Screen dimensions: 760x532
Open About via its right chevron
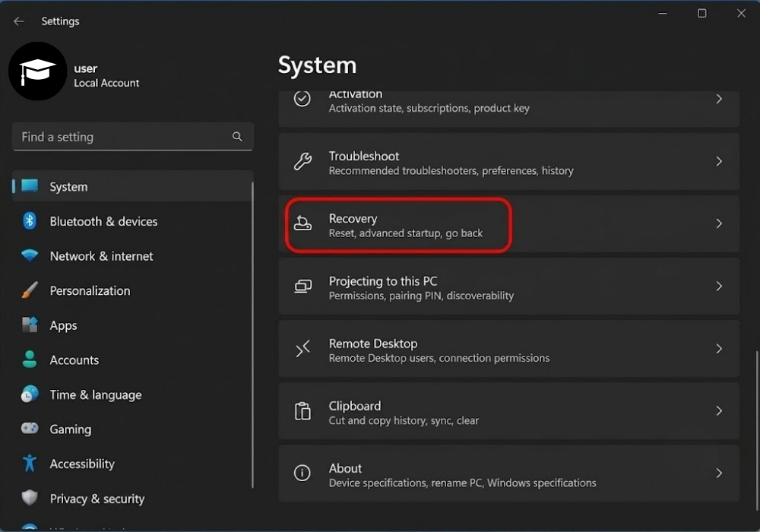pos(719,473)
